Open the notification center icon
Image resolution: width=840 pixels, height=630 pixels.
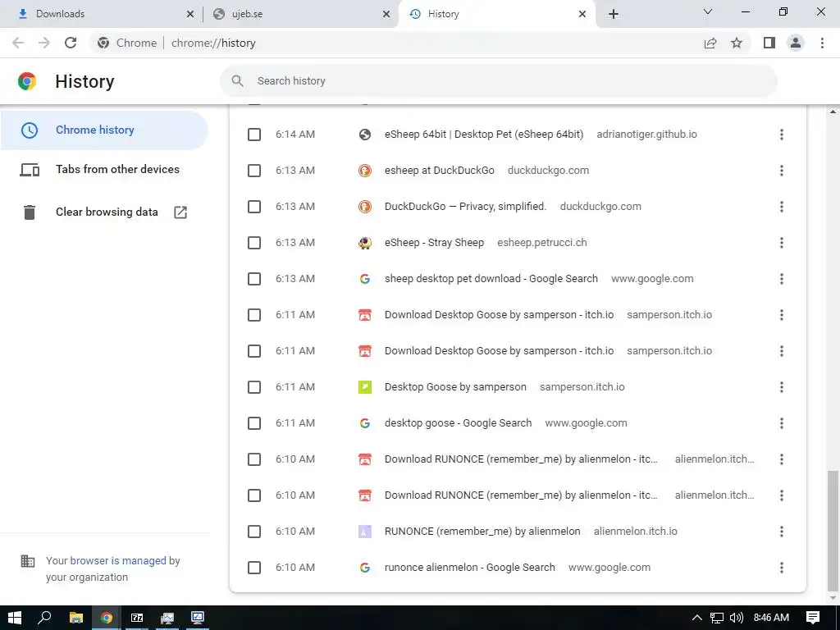click(x=813, y=618)
